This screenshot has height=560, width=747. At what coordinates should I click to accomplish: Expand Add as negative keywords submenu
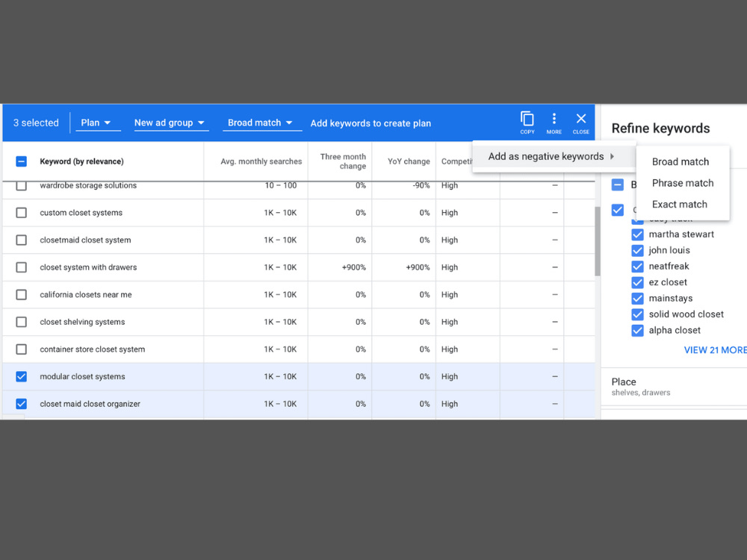click(x=554, y=156)
